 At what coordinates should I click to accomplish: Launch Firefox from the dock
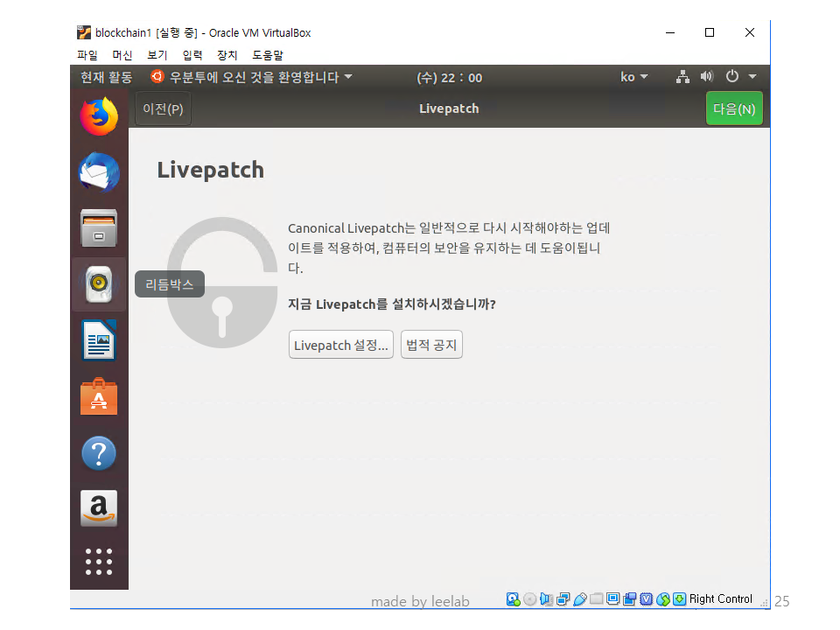tap(99, 116)
